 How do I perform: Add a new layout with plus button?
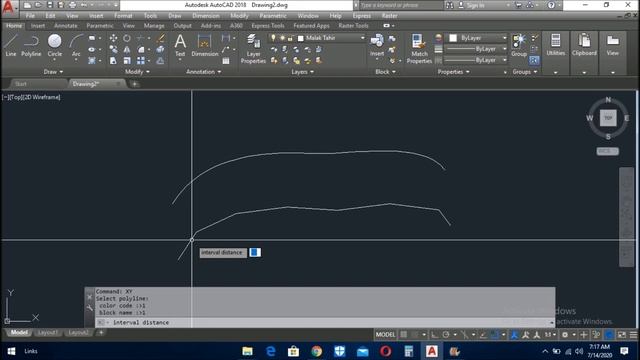click(x=101, y=333)
